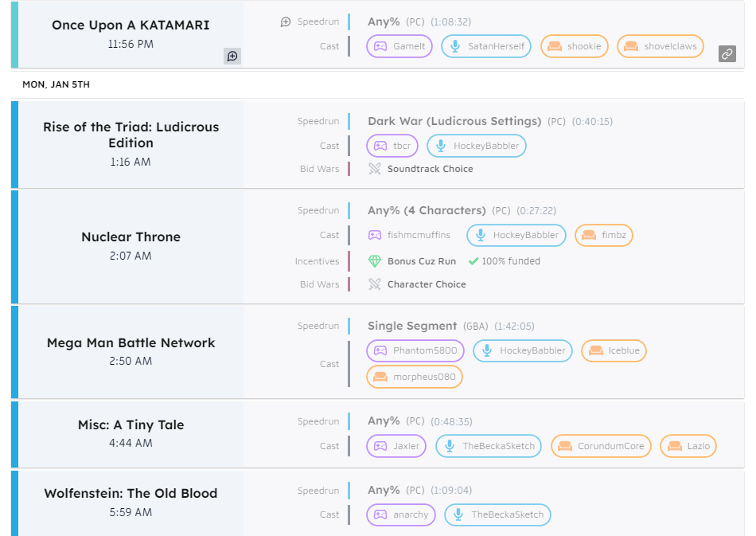Click the Mega Man Battle Network title

coord(131,342)
